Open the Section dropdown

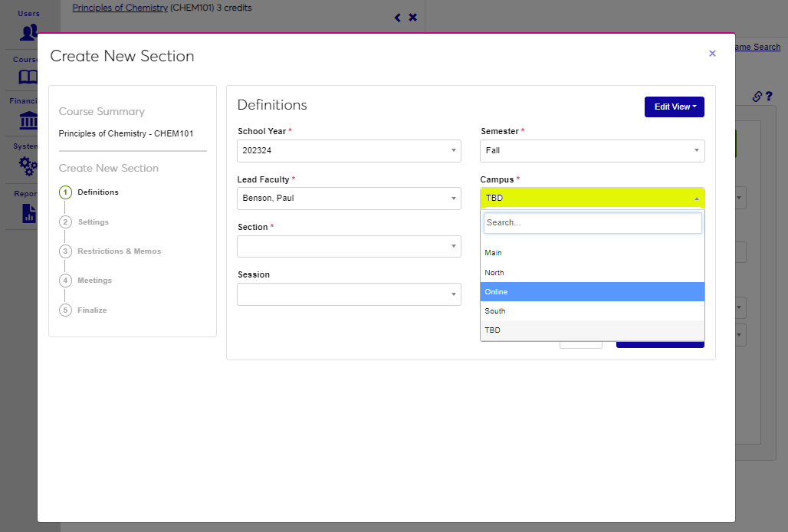coord(349,247)
